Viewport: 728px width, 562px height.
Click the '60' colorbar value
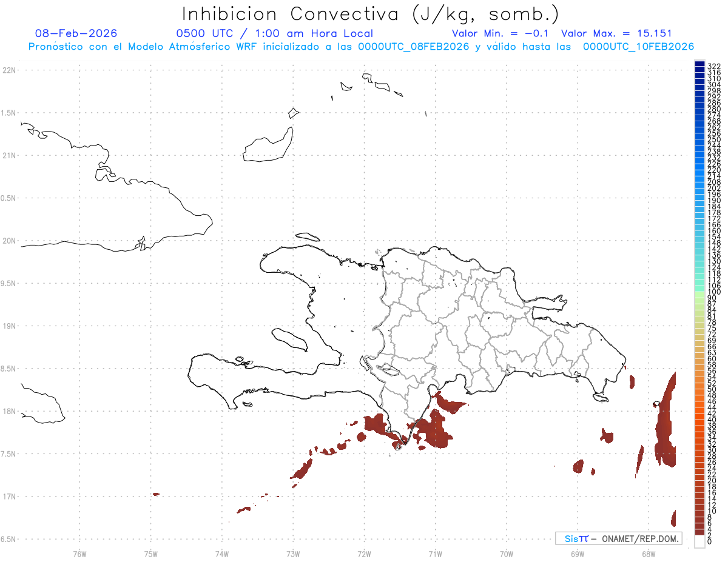tap(712, 358)
